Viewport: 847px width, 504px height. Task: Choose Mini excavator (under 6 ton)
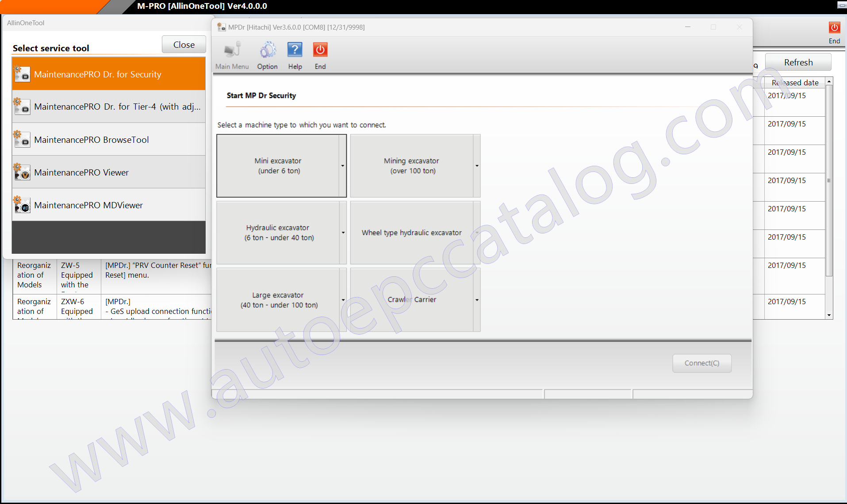278,166
